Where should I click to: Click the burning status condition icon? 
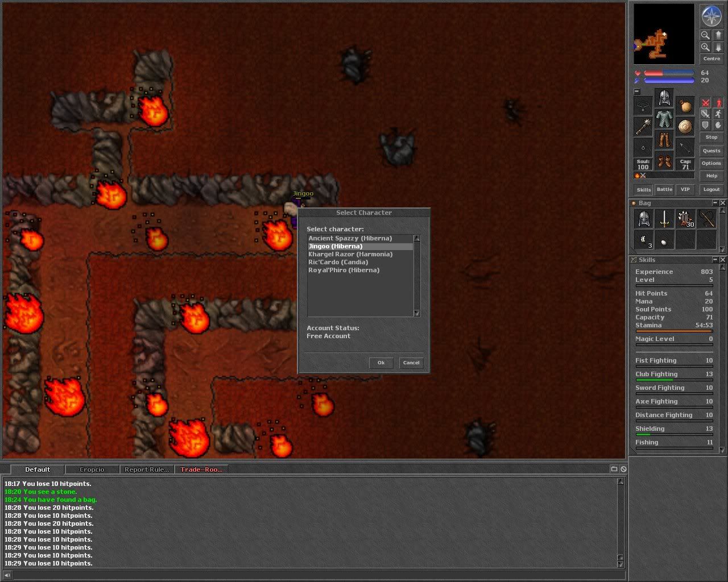click(x=637, y=176)
